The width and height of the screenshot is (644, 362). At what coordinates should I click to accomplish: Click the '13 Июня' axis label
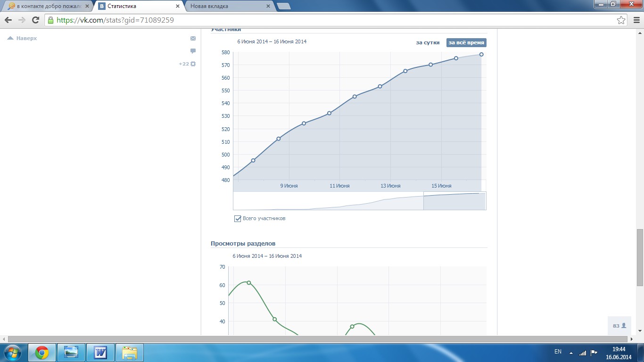390,186
